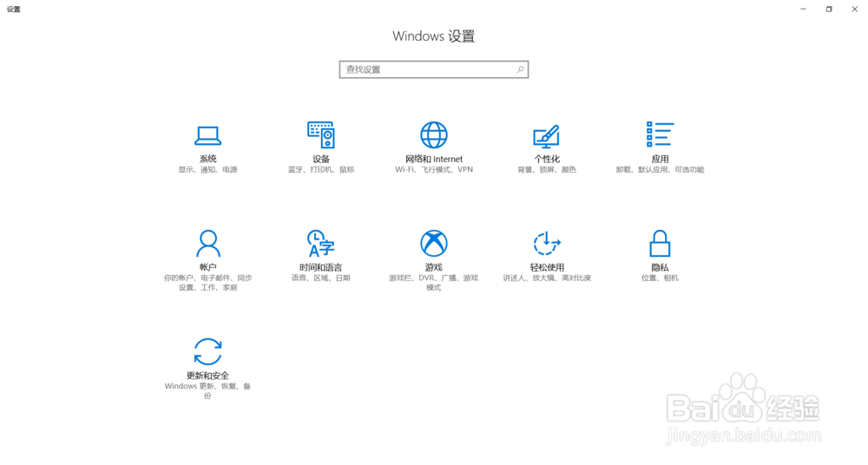Click the 语音、区域、日期 description
The image size is (868, 465).
[321, 278]
